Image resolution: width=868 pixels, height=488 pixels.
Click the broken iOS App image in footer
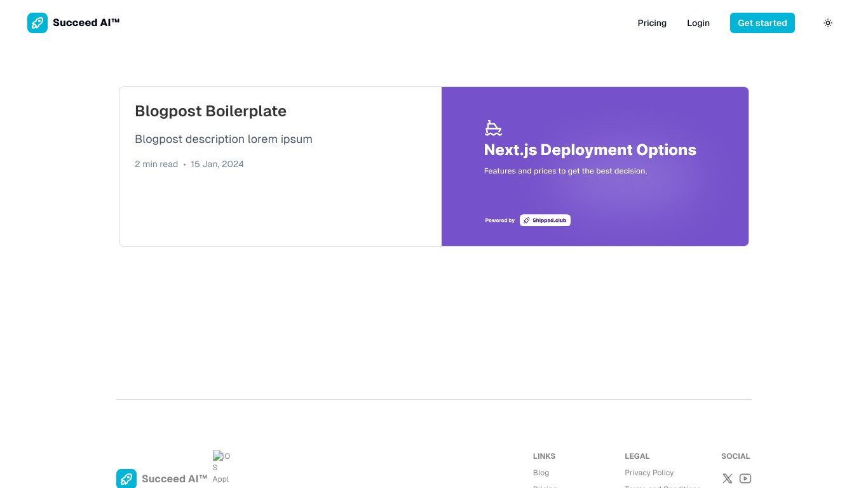tap(221, 468)
